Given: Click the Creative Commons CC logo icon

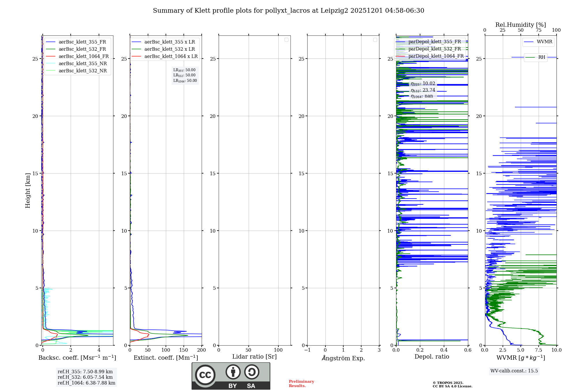Looking at the screenshot, I should pos(205,375).
